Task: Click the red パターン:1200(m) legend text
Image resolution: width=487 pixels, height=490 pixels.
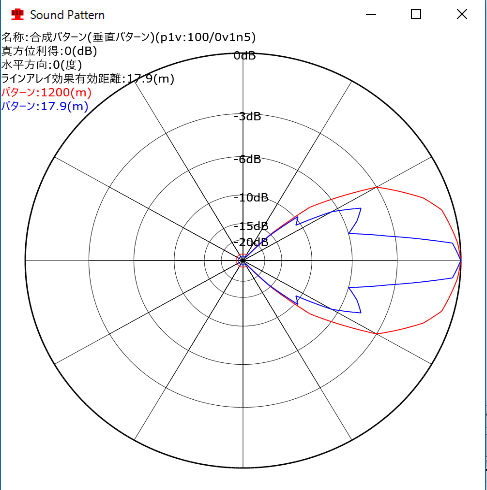Action: [46, 92]
